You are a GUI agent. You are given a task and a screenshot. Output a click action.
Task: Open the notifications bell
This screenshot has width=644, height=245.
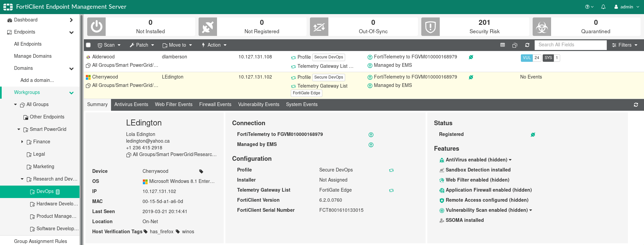click(603, 7)
